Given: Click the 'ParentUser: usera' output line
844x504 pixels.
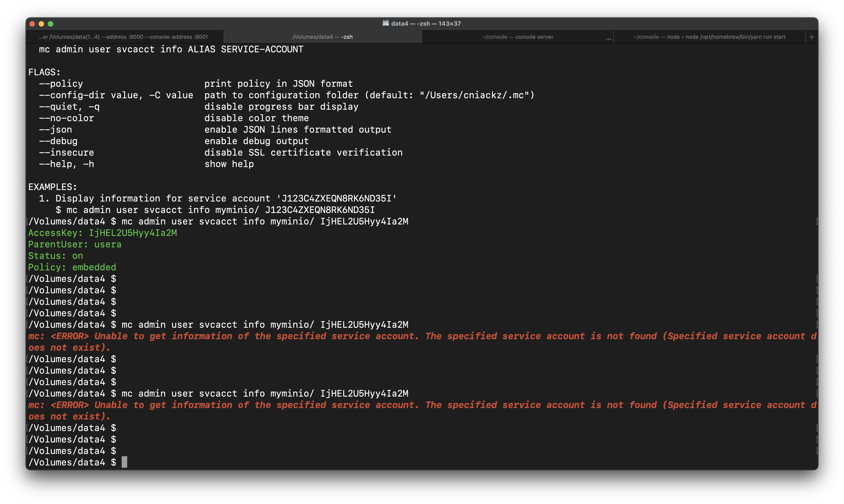Looking at the screenshot, I should click(74, 244).
